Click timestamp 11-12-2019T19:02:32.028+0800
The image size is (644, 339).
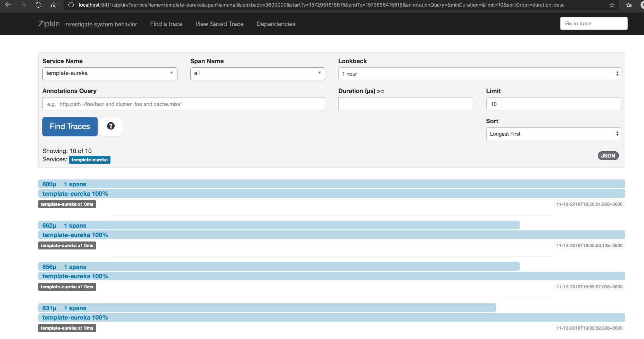(589, 328)
